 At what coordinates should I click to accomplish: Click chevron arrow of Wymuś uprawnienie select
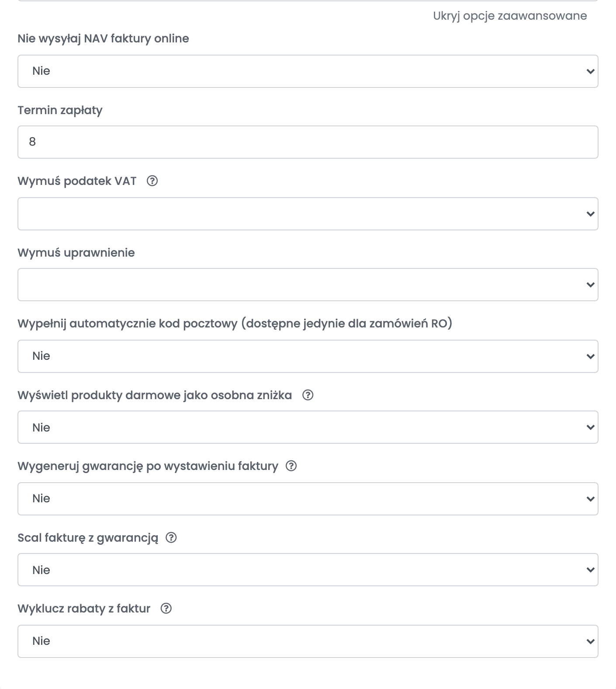click(x=590, y=285)
